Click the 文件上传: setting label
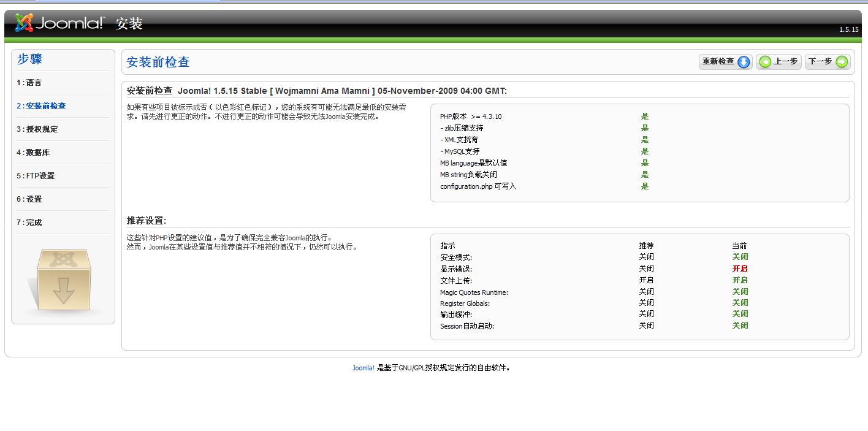 456,281
